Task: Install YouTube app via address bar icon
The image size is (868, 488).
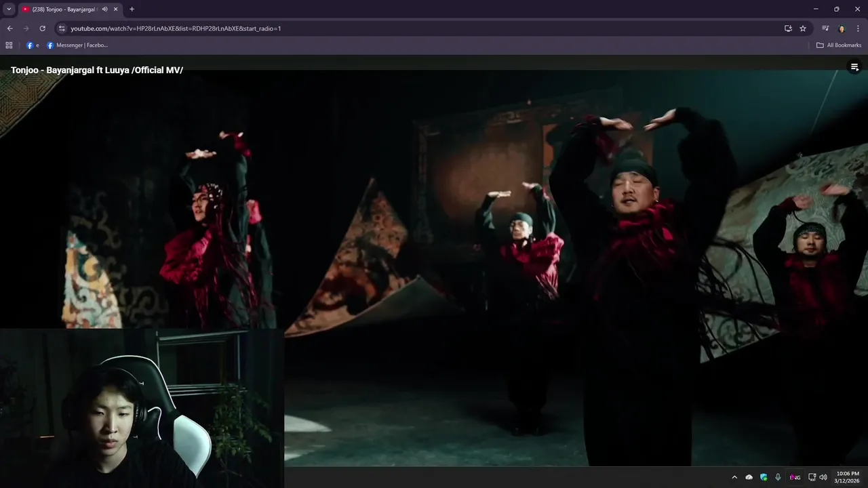Action: pos(788,28)
